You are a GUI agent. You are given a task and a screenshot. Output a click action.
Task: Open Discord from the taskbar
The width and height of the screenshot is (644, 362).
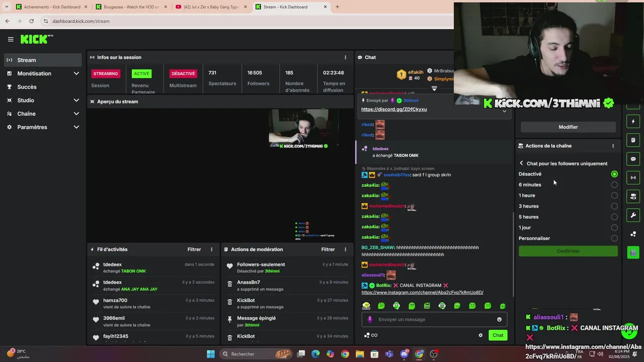click(404, 354)
